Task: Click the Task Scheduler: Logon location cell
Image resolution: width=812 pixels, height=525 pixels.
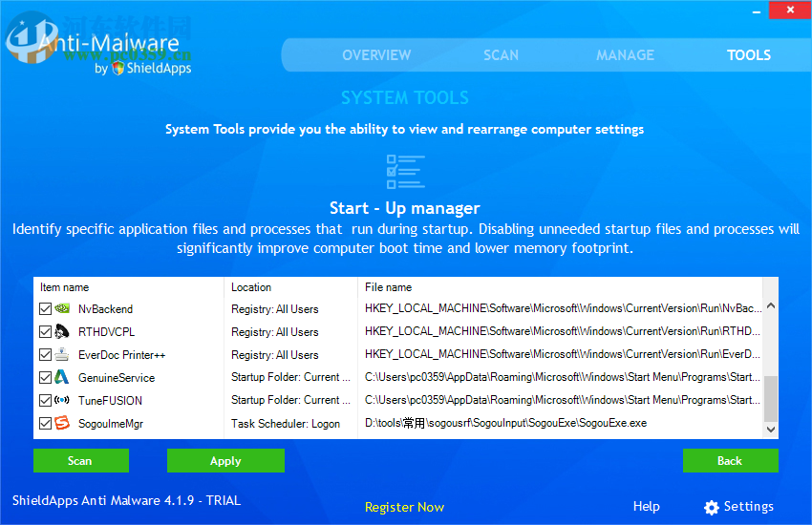Action: click(286, 424)
